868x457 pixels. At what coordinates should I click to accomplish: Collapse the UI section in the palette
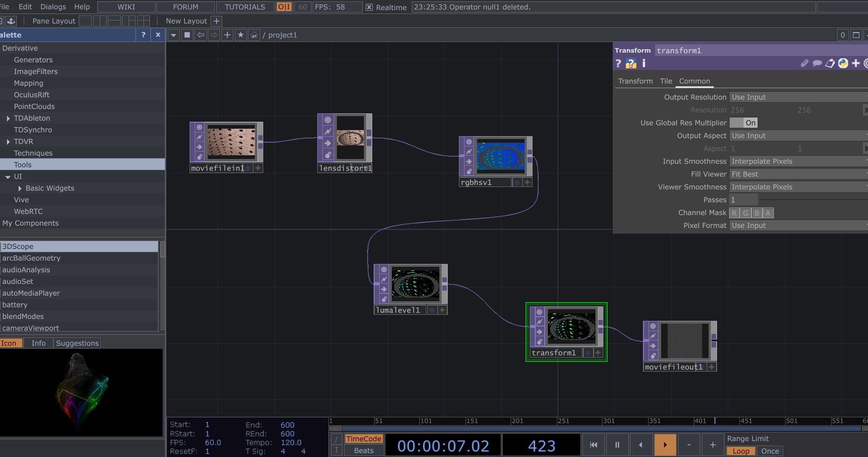(7, 176)
